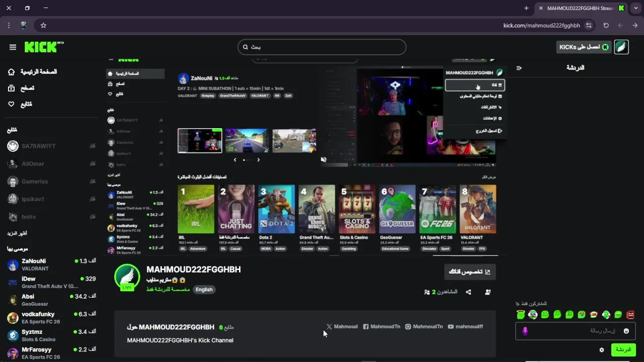The height and width of the screenshot is (362, 644).
Task: Click the get KICKs button
Action: (x=584, y=47)
